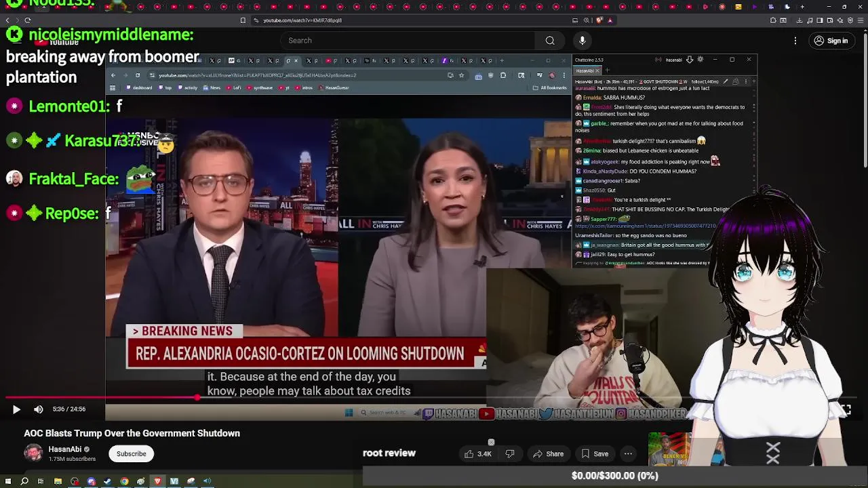Click chat username Lemonte01
868x488 pixels.
point(68,106)
